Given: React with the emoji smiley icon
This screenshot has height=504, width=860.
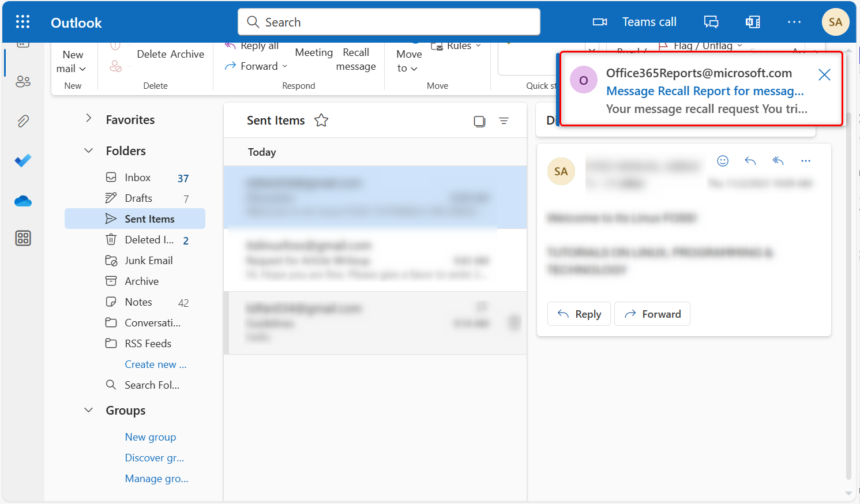Looking at the screenshot, I should click(x=723, y=161).
